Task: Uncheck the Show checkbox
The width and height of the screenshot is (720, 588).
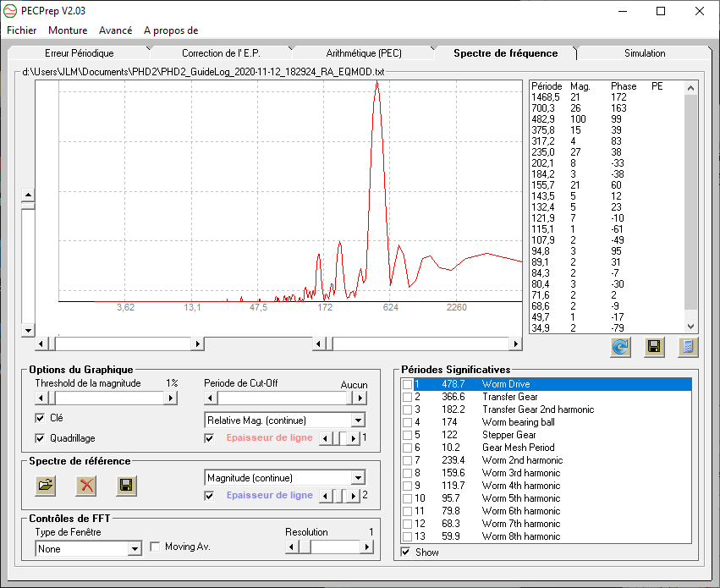Action: click(x=406, y=552)
